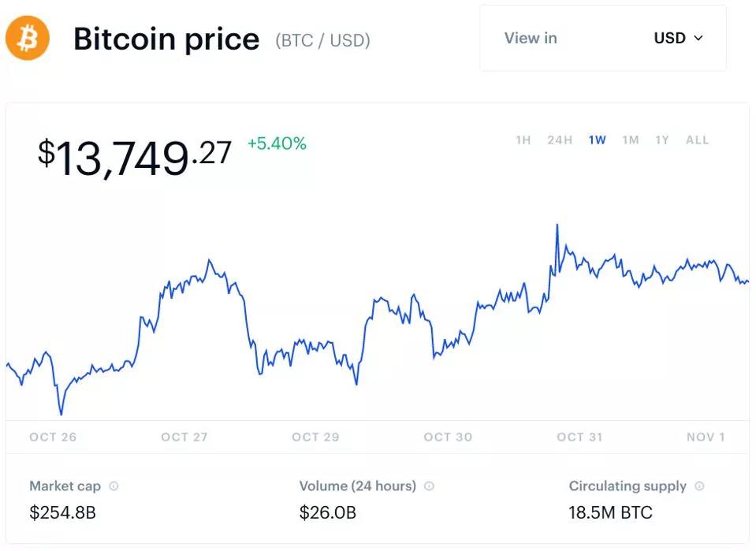Click the Volume (24 hours) info icon
This screenshot has height=551, width=756.
pyautogui.click(x=429, y=486)
